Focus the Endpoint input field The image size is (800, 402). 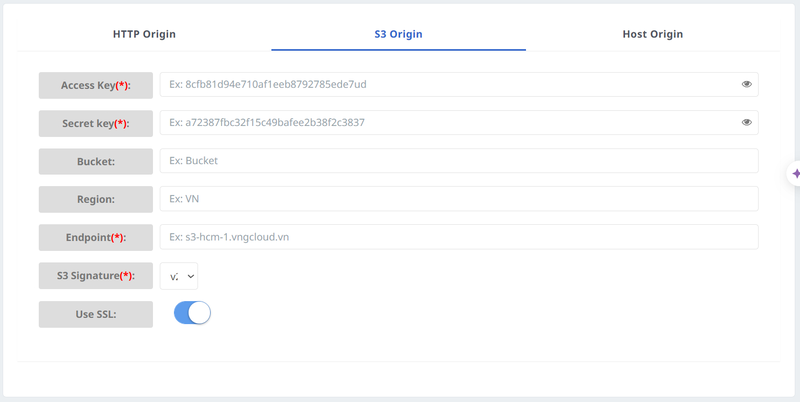tap(458, 237)
